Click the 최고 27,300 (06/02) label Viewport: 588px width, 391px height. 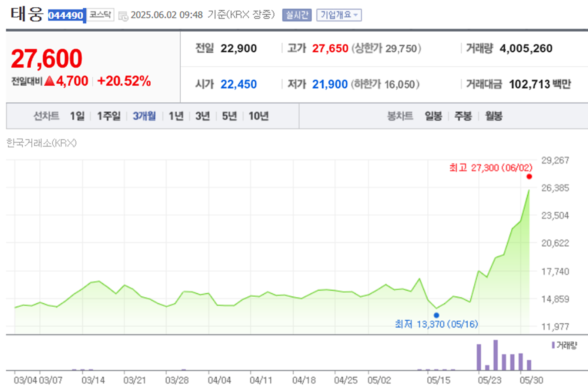point(491,167)
